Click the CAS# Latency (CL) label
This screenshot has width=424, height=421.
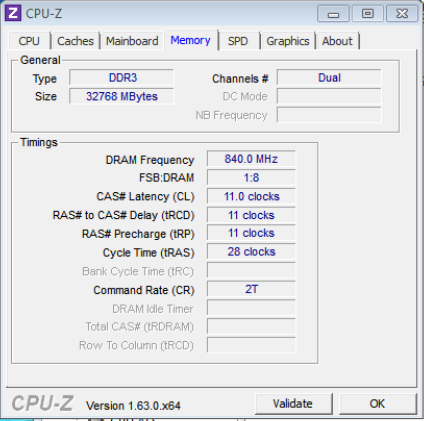[145, 196]
